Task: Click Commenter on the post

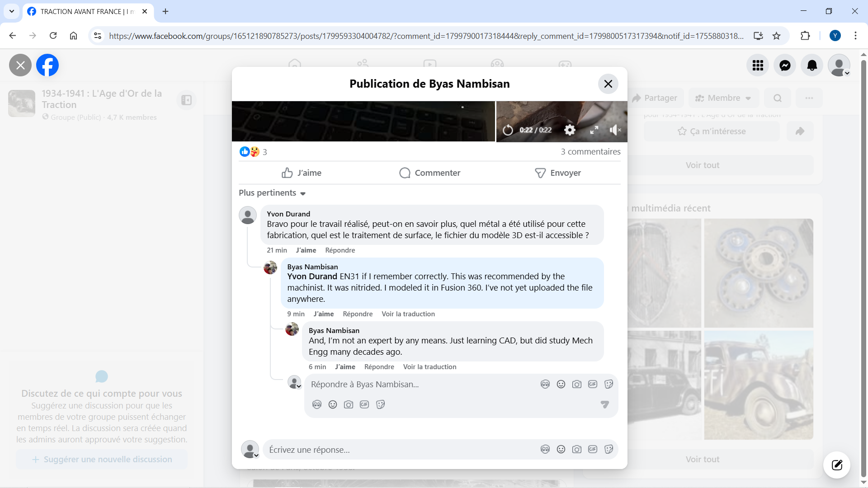Action: pos(429,173)
